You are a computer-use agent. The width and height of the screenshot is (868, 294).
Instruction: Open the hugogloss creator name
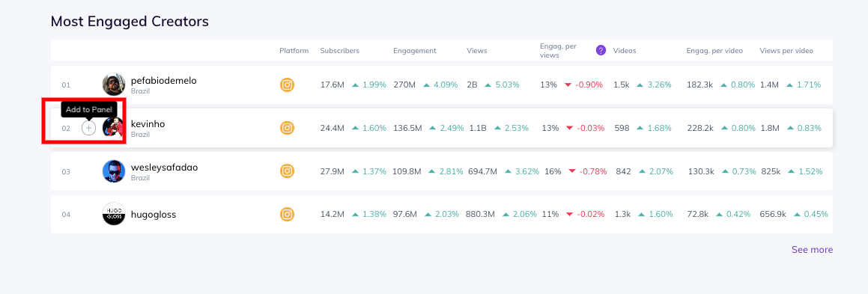(x=154, y=215)
